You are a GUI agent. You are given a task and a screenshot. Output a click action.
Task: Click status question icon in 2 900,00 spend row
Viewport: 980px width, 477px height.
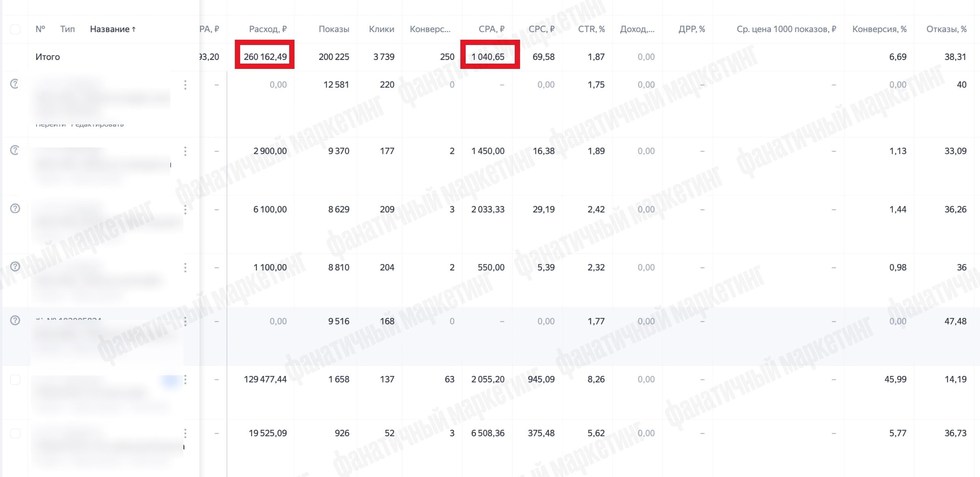pyautogui.click(x=15, y=150)
